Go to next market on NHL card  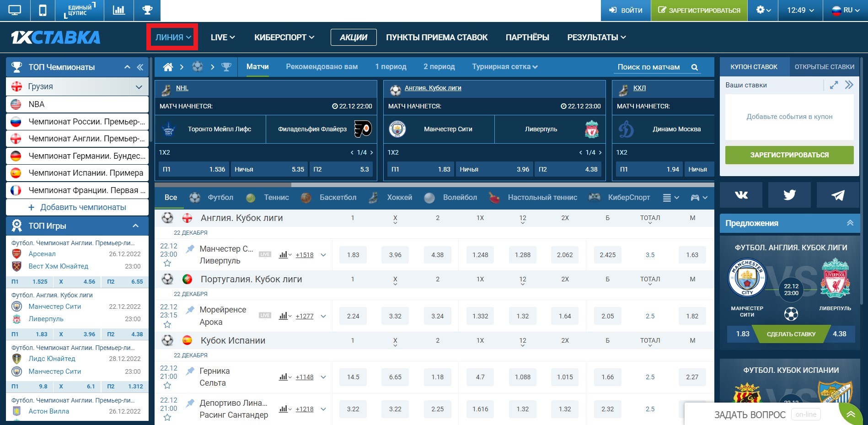(372, 152)
